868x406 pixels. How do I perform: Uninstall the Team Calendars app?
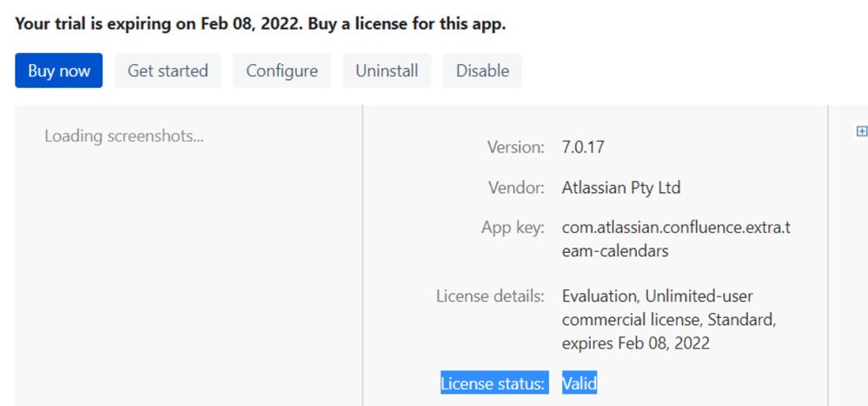[x=387, y=70]
